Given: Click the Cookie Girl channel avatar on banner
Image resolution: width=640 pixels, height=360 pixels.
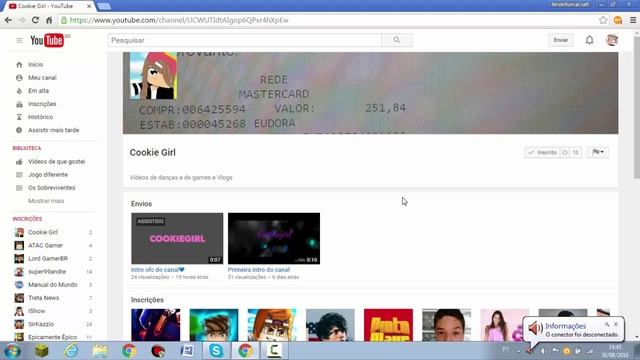Looking at the screenshot, I should 153,76.
